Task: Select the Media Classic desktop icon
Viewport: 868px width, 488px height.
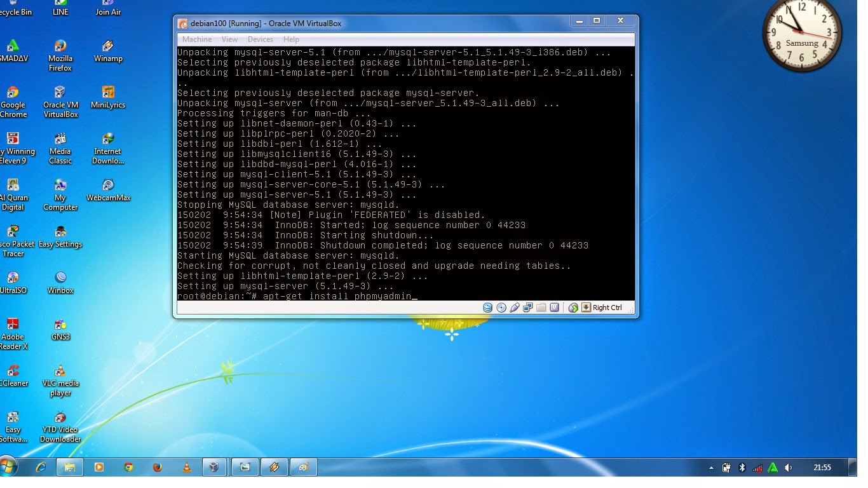Action: click(x=60, y=148)
